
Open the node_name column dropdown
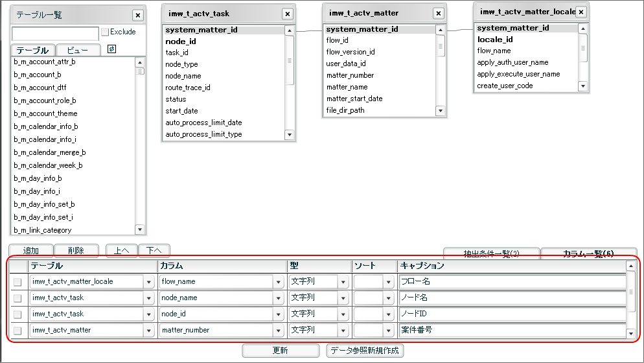click(x=279, y=298)
